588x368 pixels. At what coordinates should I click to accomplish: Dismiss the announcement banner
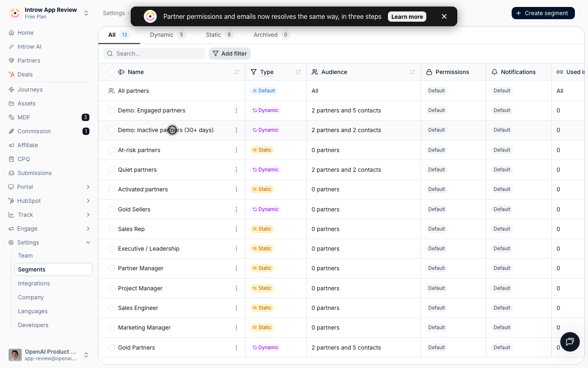444,16
